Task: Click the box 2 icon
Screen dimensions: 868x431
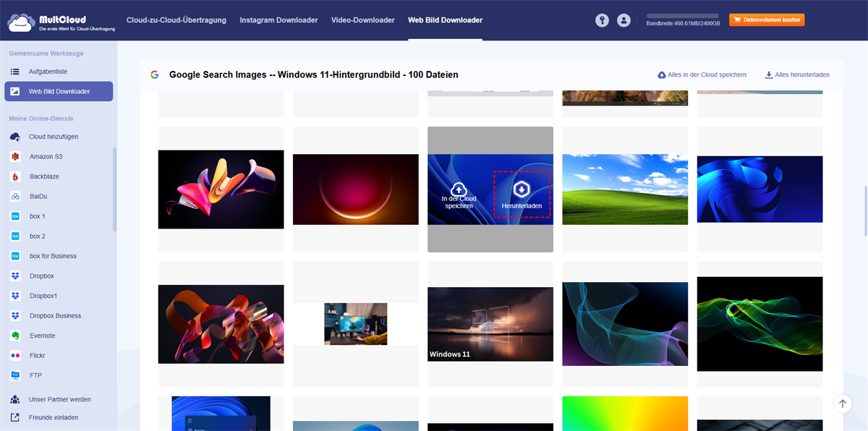Action: 15,236
